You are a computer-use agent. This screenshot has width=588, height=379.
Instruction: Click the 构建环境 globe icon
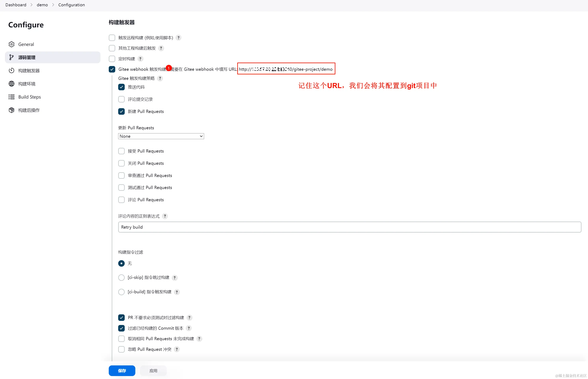click(11, 84)
